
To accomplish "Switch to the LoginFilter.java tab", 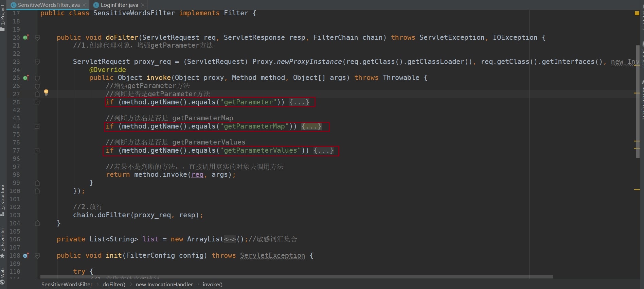I will pos(119,5).
